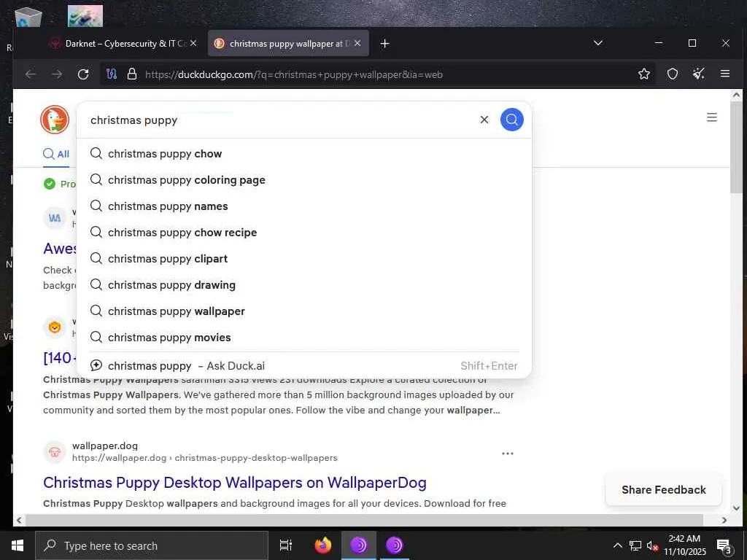Open Christmas Puppy Desktop Wallpapers on WallpaperDog link
Screen dimensions: 747x560
tap(235, 483)
